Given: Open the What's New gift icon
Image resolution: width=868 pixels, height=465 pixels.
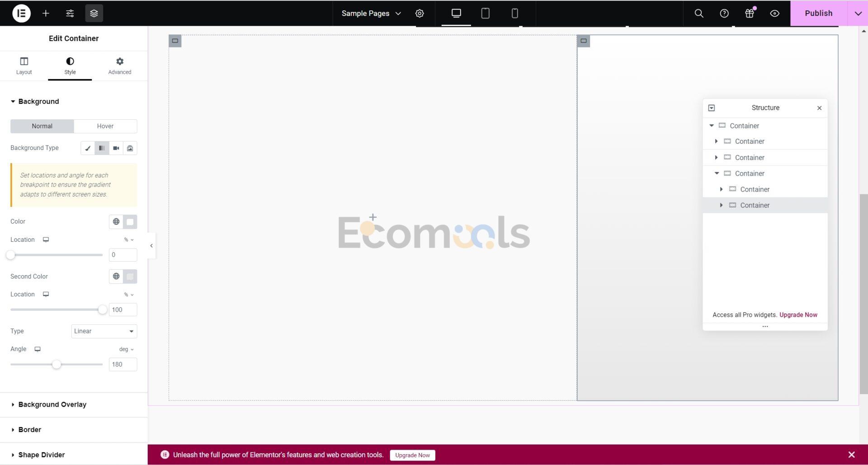Looking at the screenshot, I should [750, 13].
